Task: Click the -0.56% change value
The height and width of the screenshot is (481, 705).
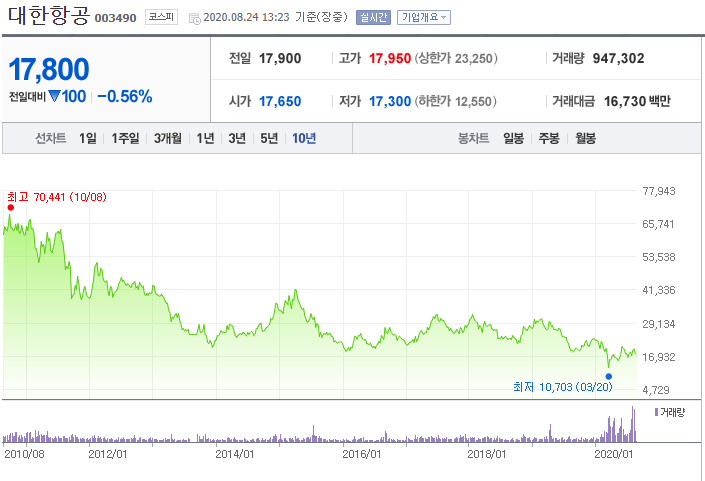Action: (x=125, y=96)
